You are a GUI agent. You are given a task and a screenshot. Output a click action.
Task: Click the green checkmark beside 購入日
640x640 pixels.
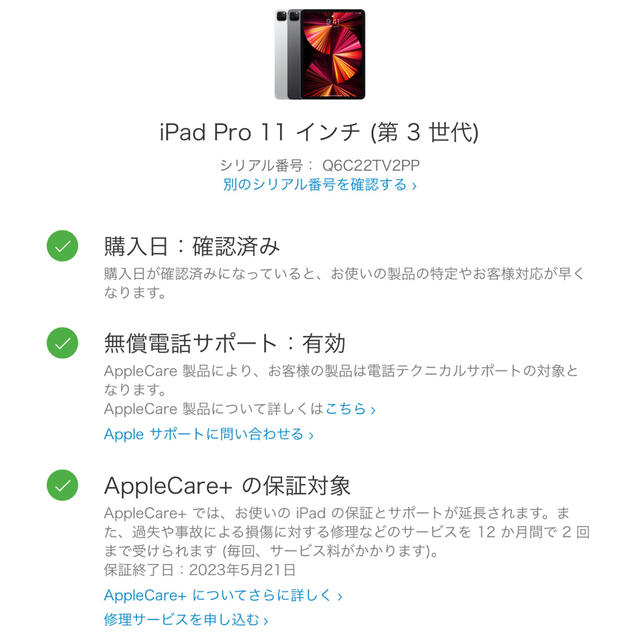62,246
